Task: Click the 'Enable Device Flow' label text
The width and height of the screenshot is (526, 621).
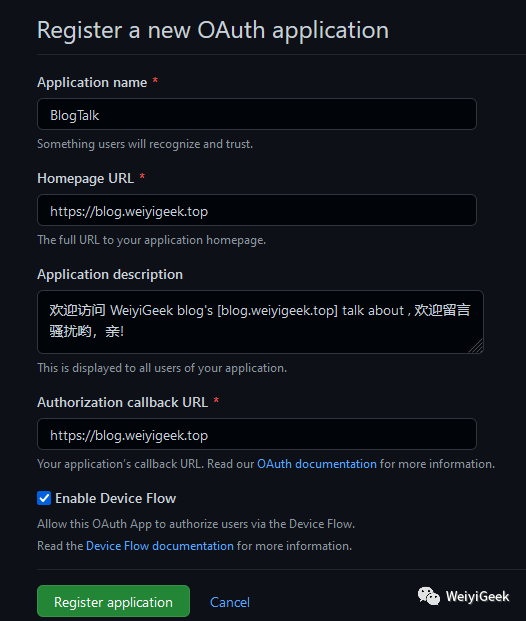Action: [x=115, y=498]
